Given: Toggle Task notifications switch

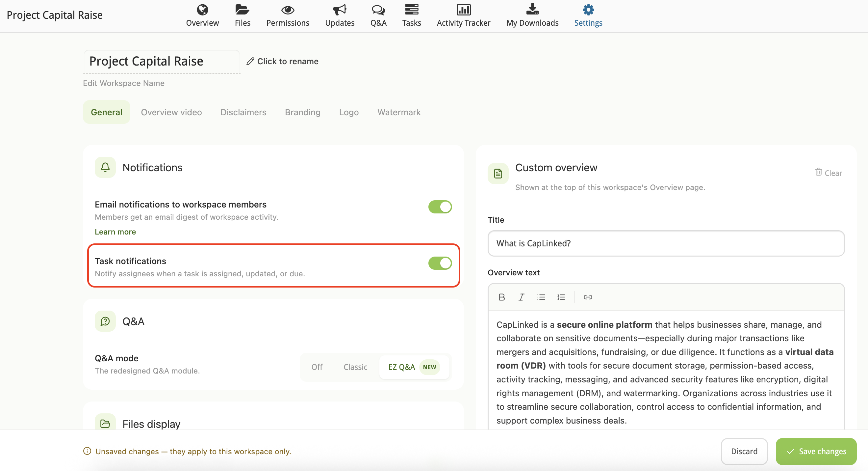Looking at the screenshot, I should 440,263.
